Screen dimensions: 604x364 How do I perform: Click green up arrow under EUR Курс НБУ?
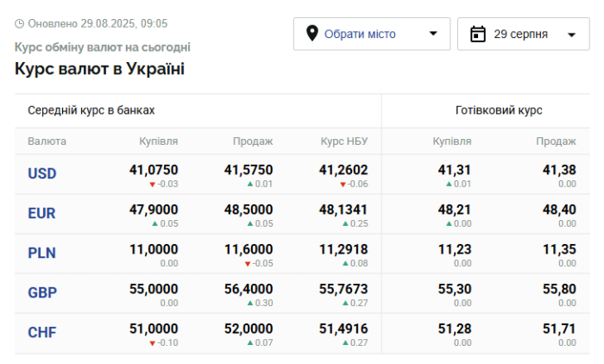[345, 223]
